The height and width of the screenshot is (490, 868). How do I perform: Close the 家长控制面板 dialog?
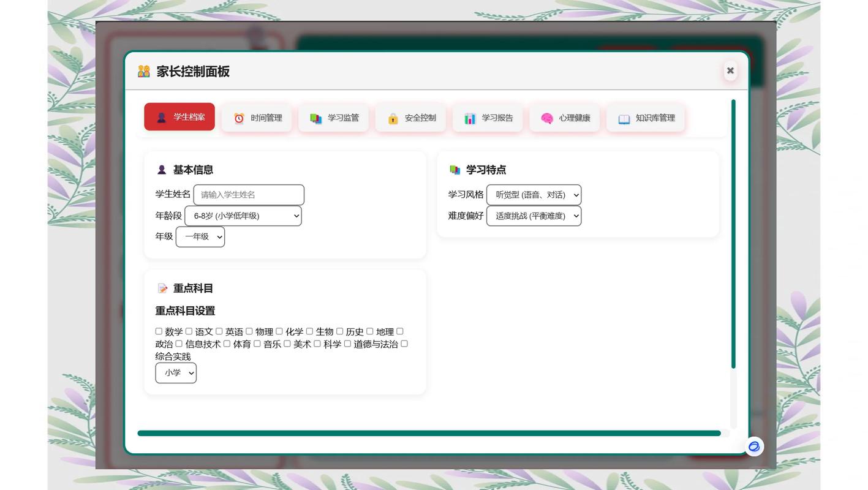(x=730, y=70)
